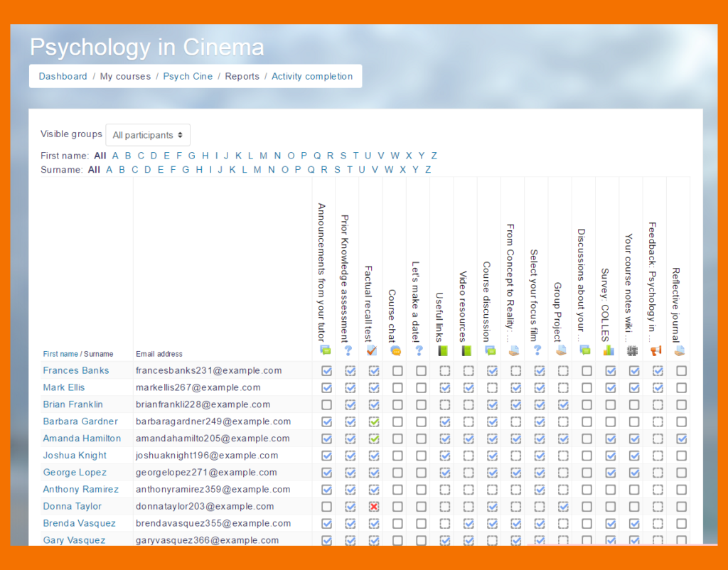Image resolution: width=728 pixels, height=570 pixels.
Task: Click the Group Project assignment icon
Action: click(562, 350)
